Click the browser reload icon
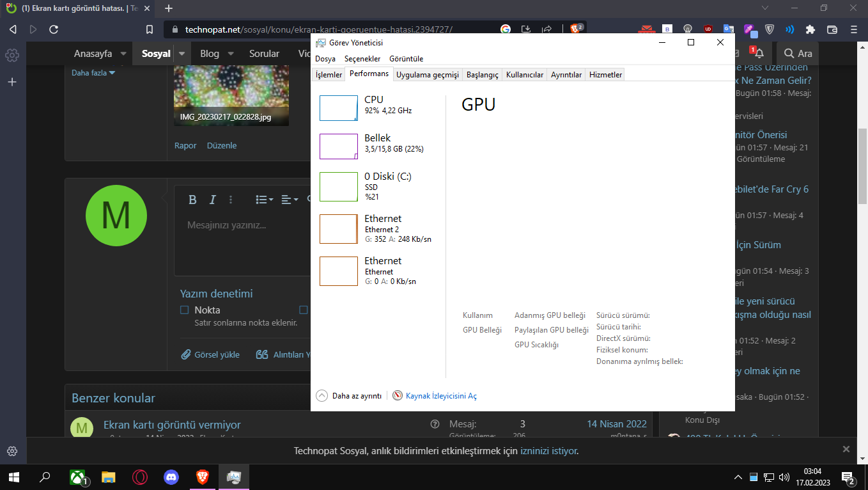 coord(54,29)
